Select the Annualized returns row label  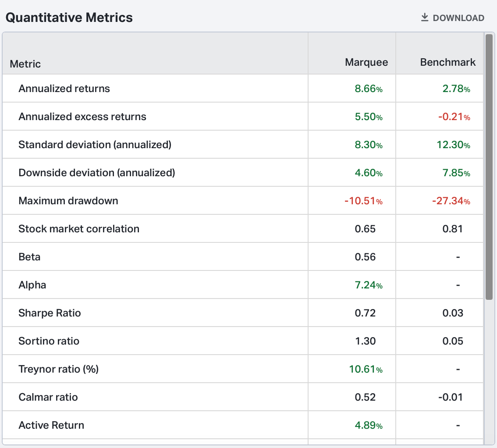pyautogui.click(x=64, y=89)
